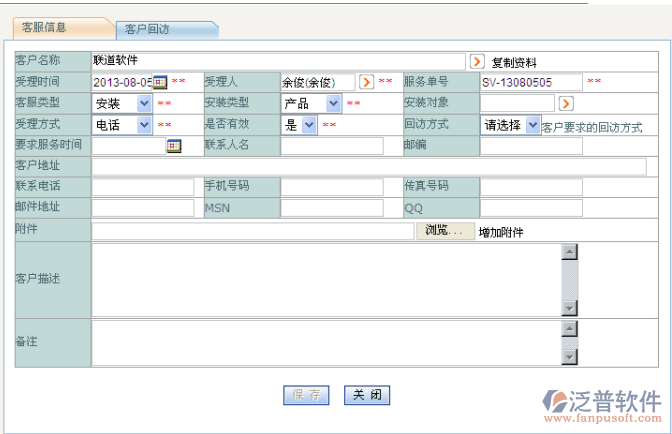
Task: Click the arrow icon next to 客户名称
Action: [x=477, y=61]
